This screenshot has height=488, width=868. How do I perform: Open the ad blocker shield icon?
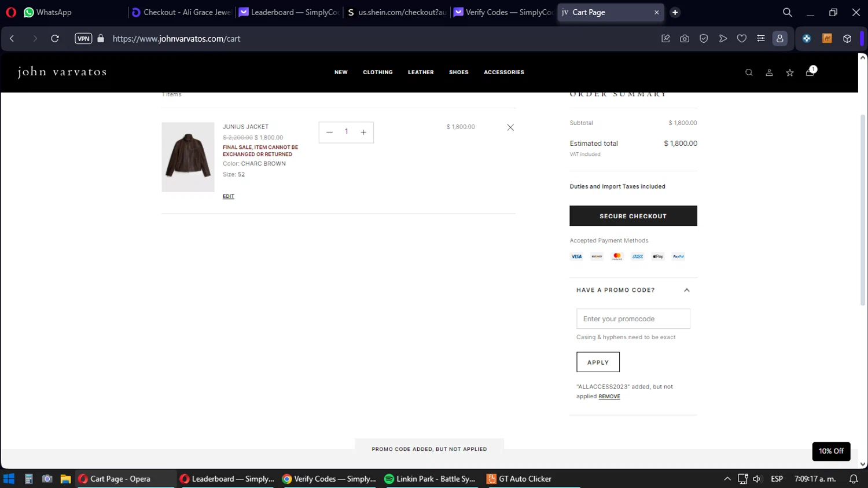click(x=704, y=39)
